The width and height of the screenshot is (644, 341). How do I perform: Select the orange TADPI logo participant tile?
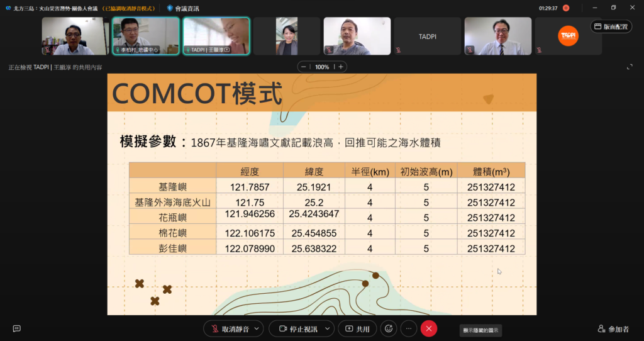tap(568, 36)
